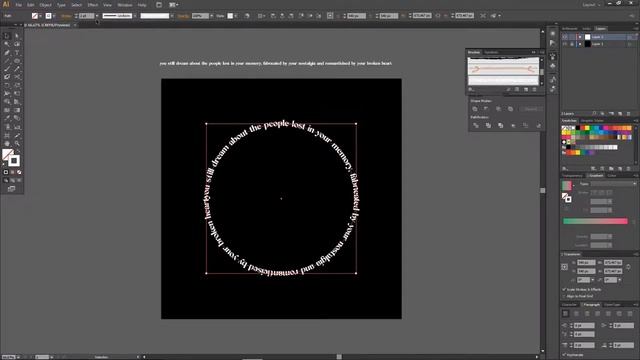Open the File menu
Screen dimensions: 640x360
[x=19, y=5]
